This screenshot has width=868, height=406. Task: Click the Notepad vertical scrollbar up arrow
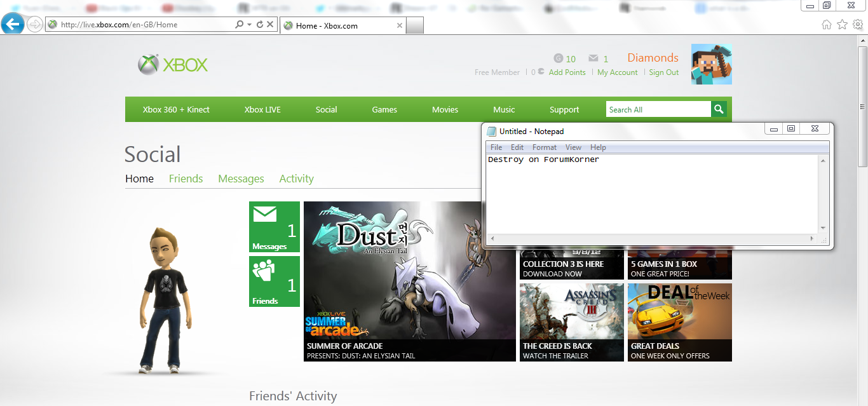(824, 161)
